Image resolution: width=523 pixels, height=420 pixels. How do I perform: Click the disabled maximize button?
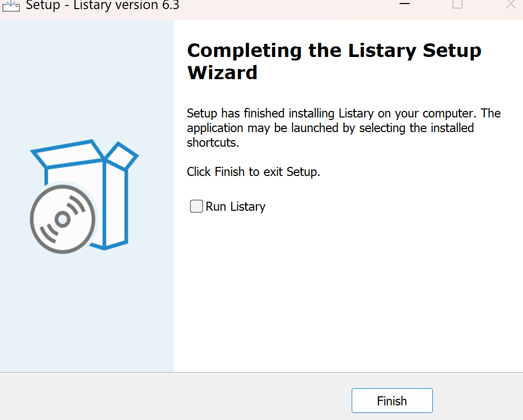pyautogui.click(x=457, y=4)
